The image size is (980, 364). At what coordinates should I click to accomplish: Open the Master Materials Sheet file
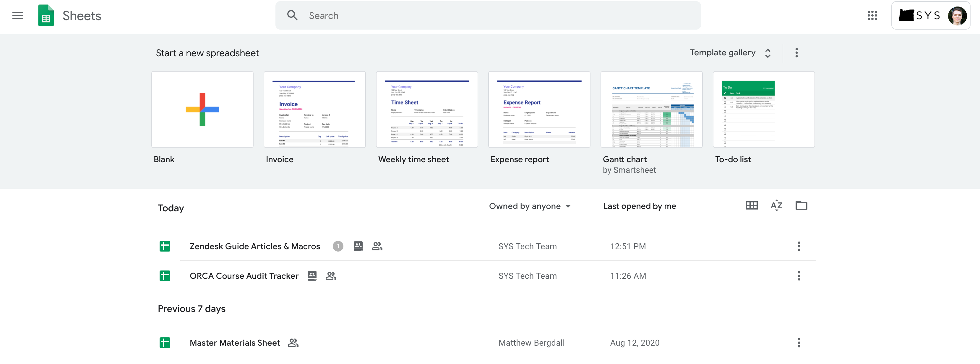pyautogui.click(x=234, y=343)
